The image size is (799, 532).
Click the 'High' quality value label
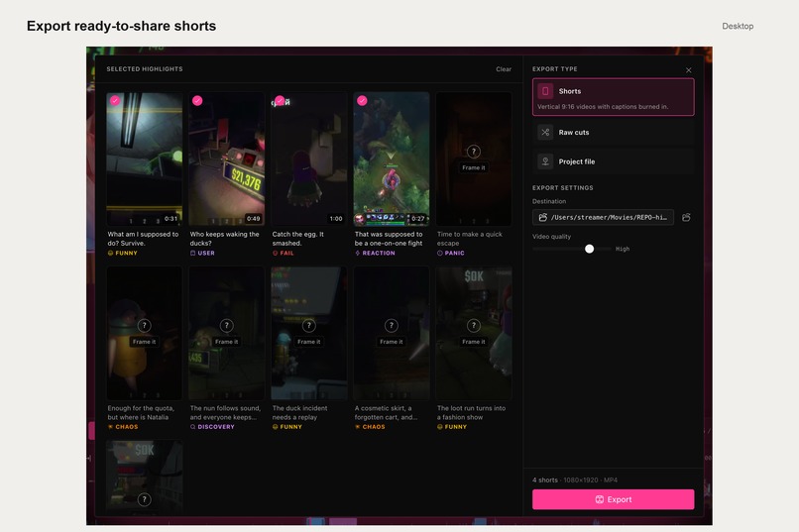(623, 249)
